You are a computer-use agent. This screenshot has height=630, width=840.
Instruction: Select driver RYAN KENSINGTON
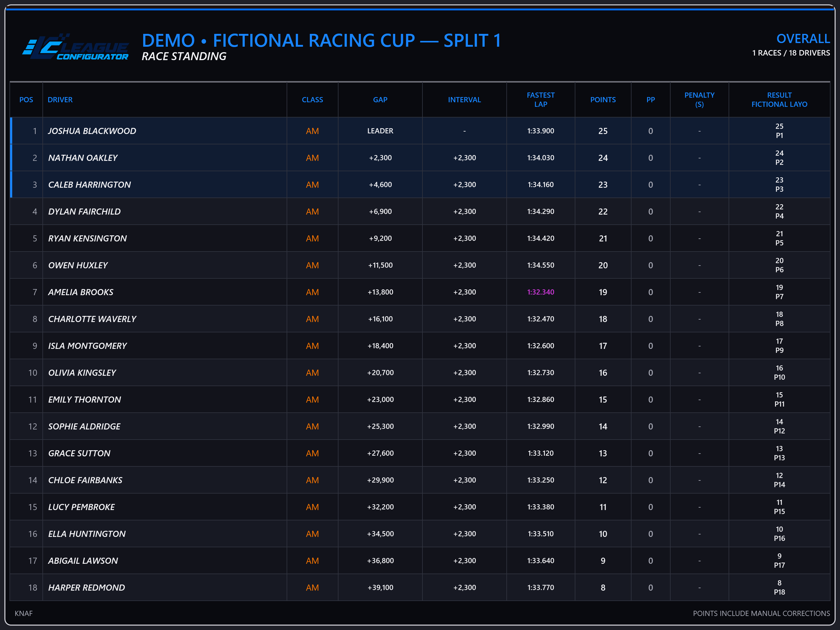[87, 238]
